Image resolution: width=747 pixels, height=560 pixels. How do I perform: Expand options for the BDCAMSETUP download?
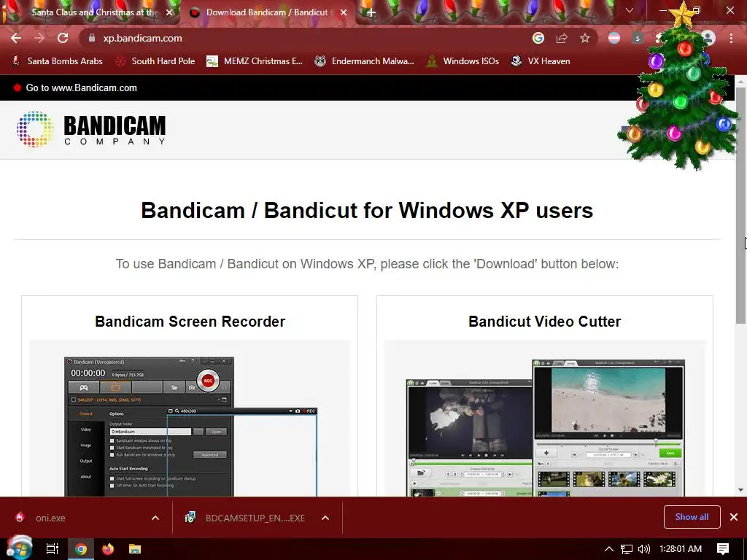(325, 518)
